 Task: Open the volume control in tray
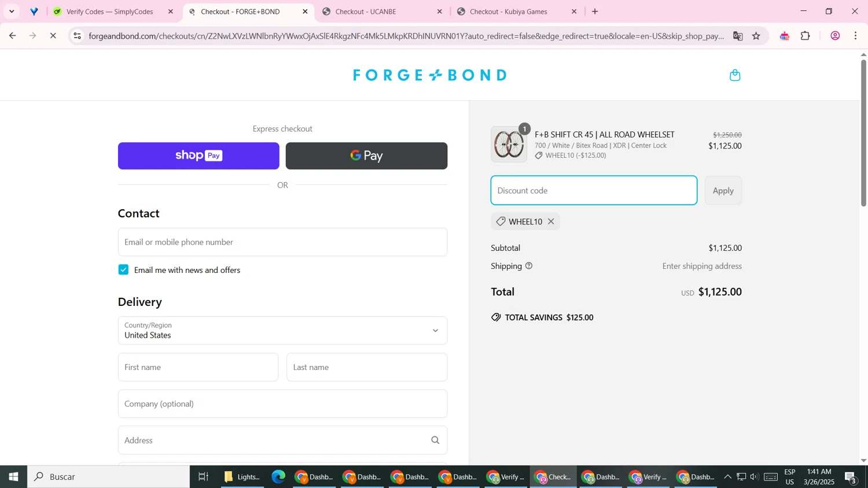click(755, 477)
